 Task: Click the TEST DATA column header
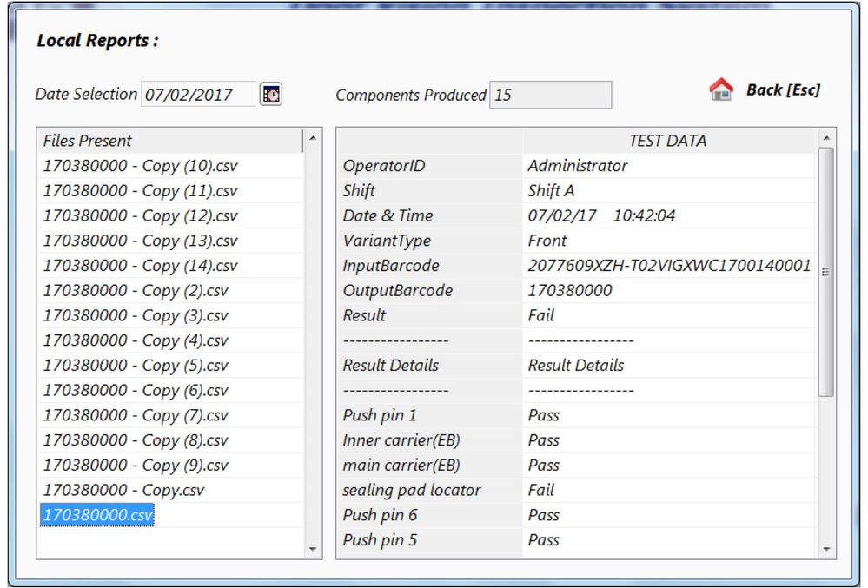(x=668, y=141)
